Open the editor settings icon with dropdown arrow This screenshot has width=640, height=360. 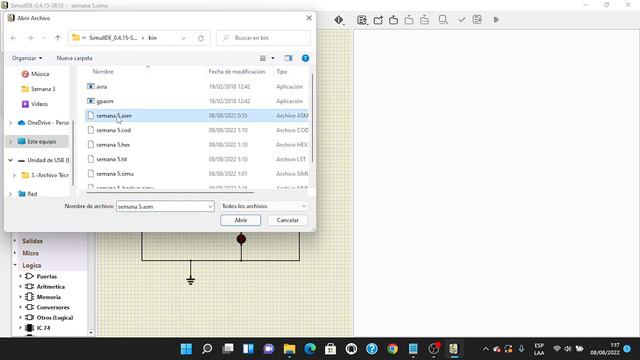pyautogui.click(x=362, y=20)
